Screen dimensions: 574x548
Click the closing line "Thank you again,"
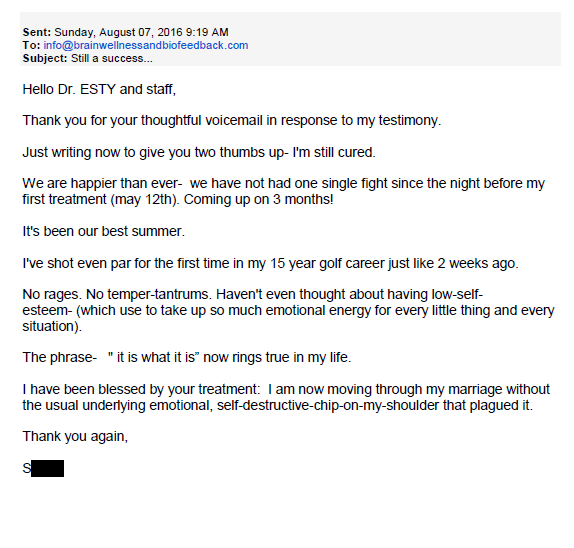pos(75,436)
